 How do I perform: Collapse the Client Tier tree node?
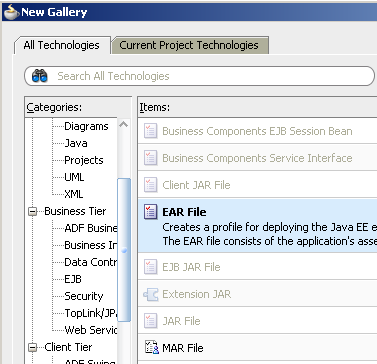(x=32, y=347)
